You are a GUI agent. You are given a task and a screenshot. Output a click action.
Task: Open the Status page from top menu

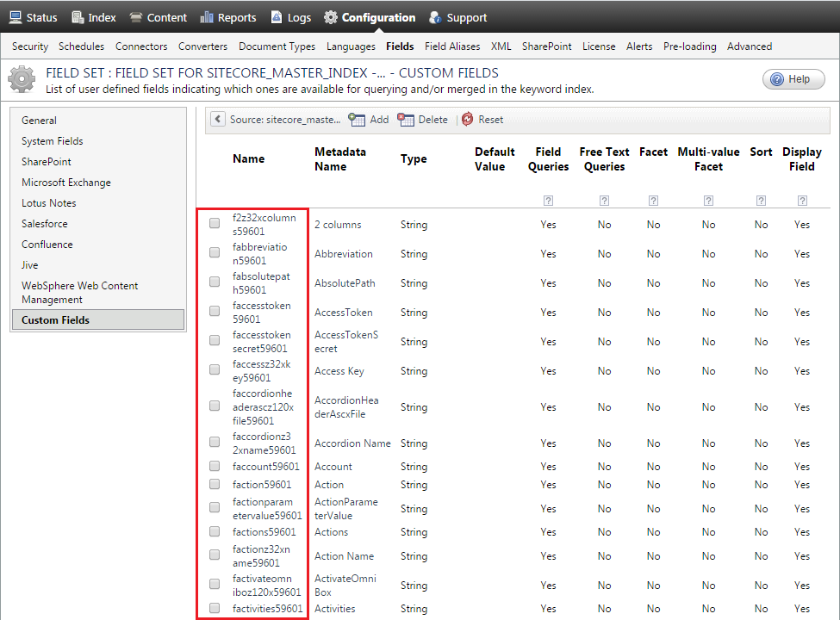click(33, 16)
